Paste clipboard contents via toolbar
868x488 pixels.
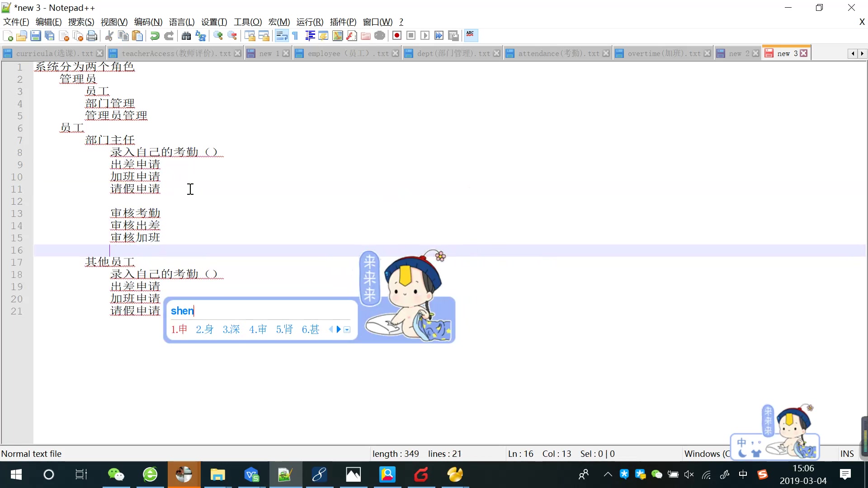point(137,36)
